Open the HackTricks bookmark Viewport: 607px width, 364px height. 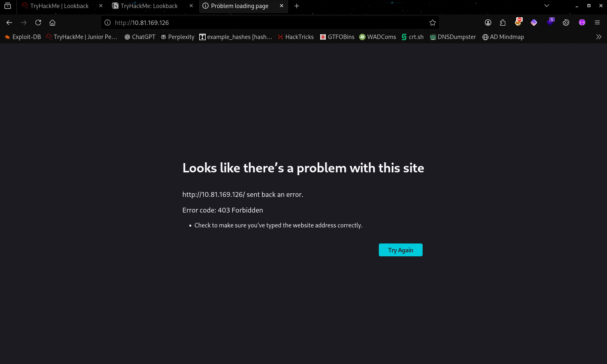[296, 37]
